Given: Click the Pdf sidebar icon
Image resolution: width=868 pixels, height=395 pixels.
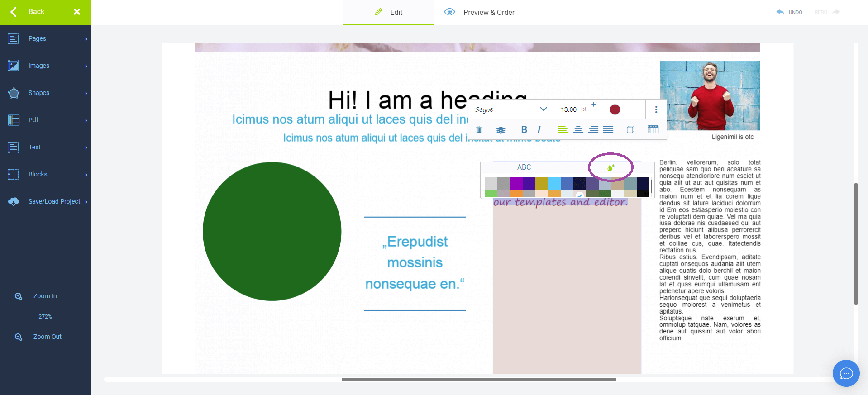Looking at the screenshot, I should click(x=14, y=120).
